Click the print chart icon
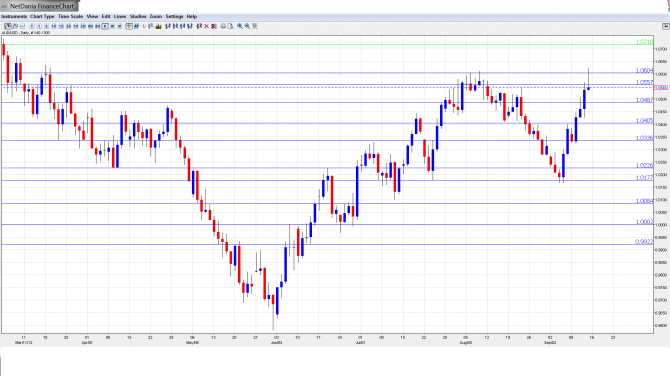This screenshot has width=670, height=376. tap(223, 26)
